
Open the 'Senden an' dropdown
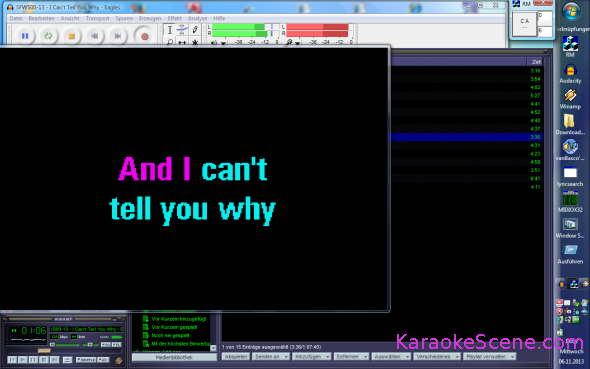pyautogui.click(x=271, y=357)
